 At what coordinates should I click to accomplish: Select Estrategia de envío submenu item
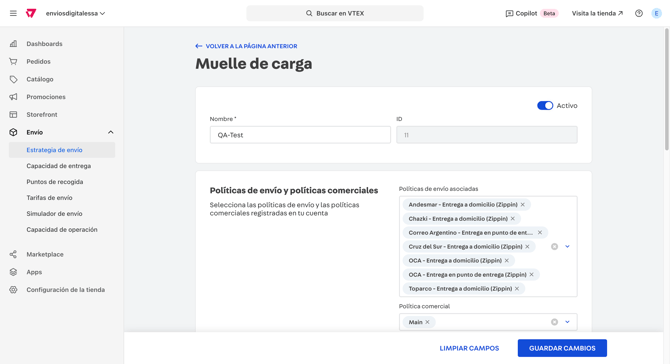[x=62, y=150]
